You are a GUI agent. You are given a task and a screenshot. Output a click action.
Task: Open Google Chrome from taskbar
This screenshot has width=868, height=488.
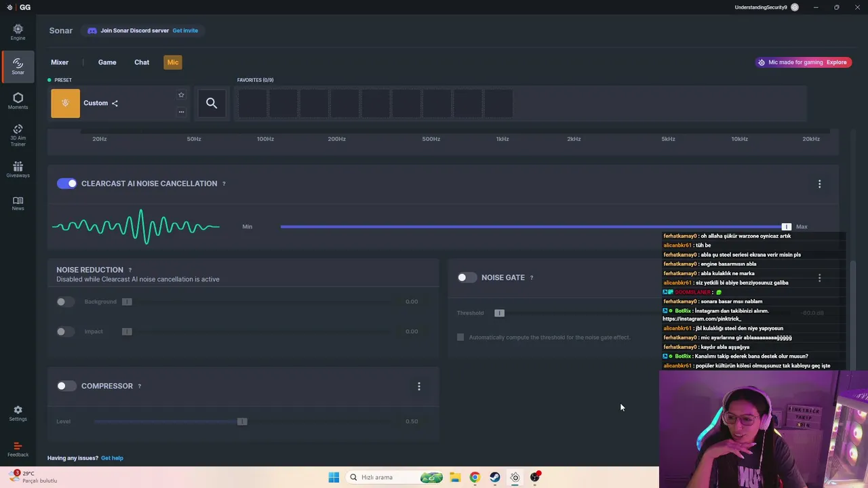475,477
